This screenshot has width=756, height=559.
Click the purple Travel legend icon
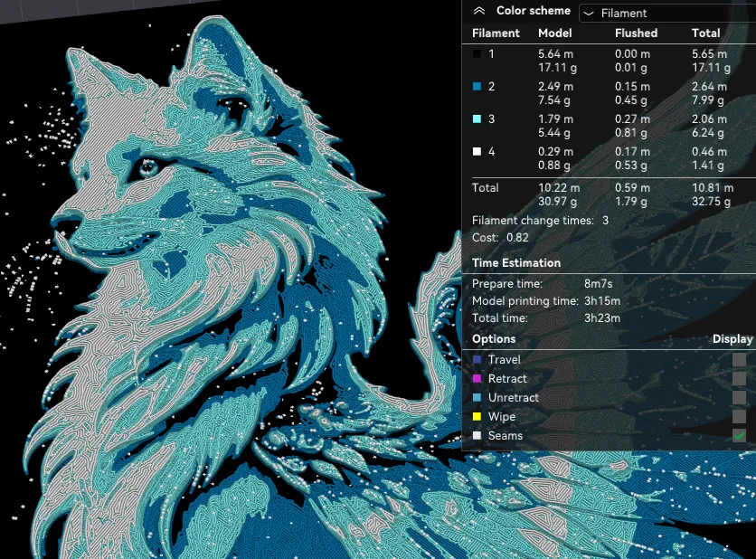[x=477, y=360]
